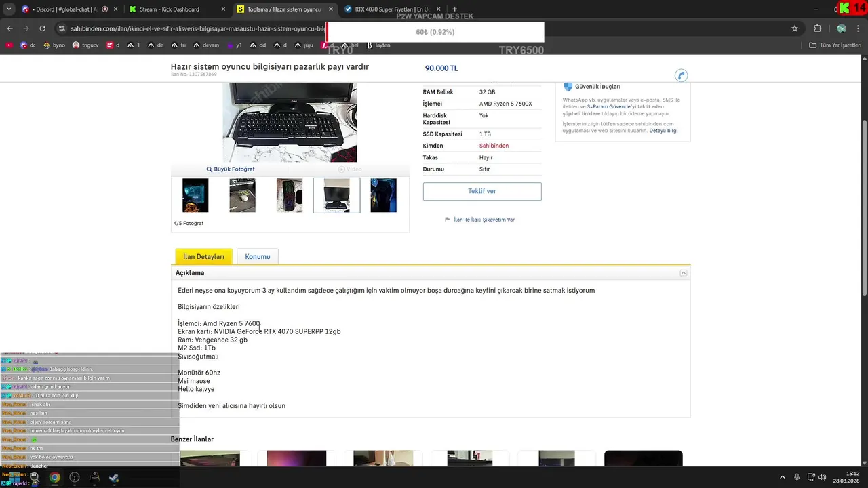Reload the sahibinden page
868x488 pixels.
[42, 28]
